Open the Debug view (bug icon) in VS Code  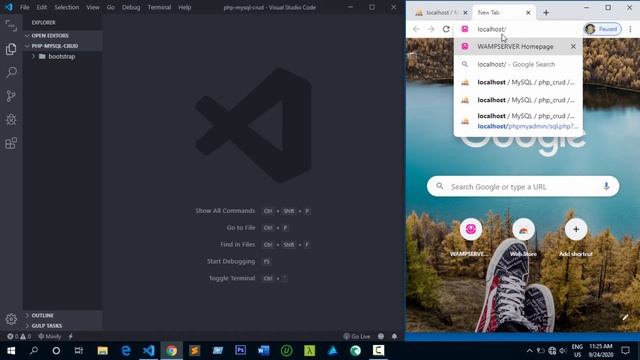(11, 120)
